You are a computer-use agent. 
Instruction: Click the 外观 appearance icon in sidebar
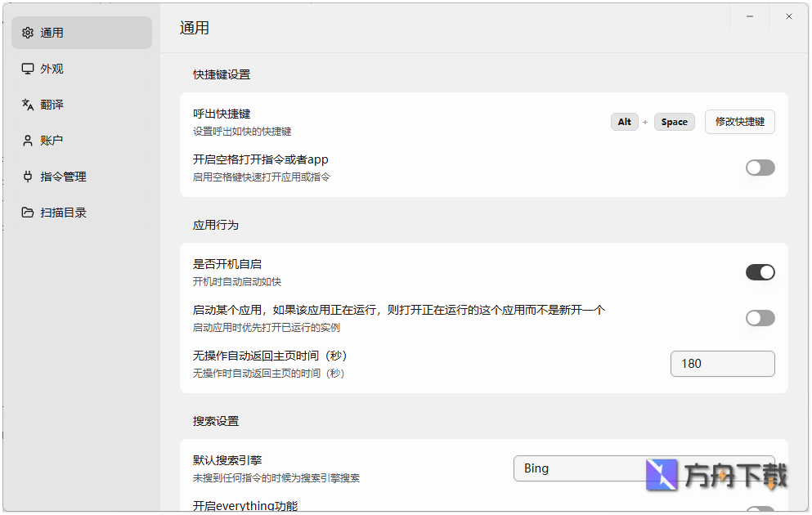[x=28, y=69]
